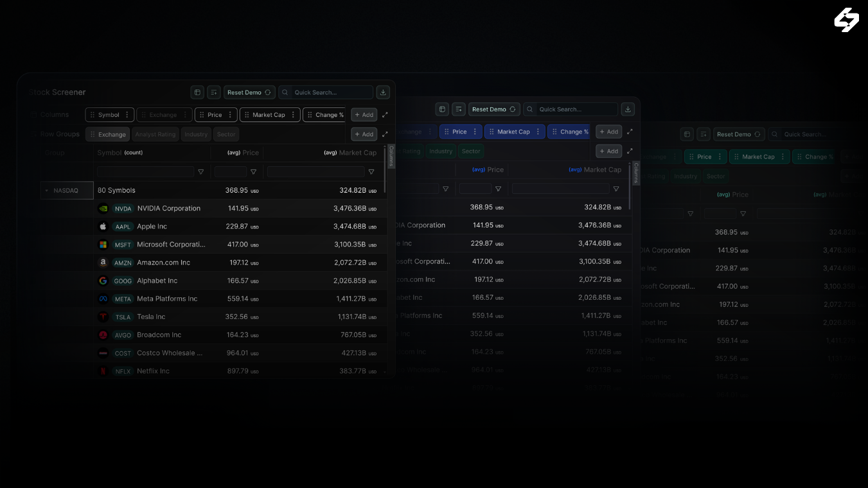Open the Exchange column pill's three-dot menu, front window
Viewport: 868px width, 488px height.
pos(185,115)
